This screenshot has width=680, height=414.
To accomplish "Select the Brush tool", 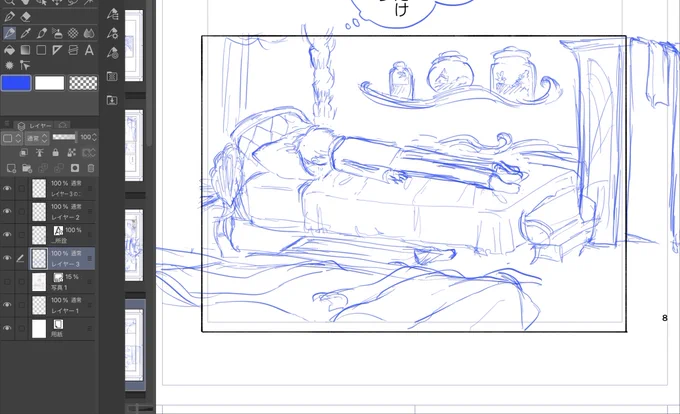I will click(x=42, y=33).
